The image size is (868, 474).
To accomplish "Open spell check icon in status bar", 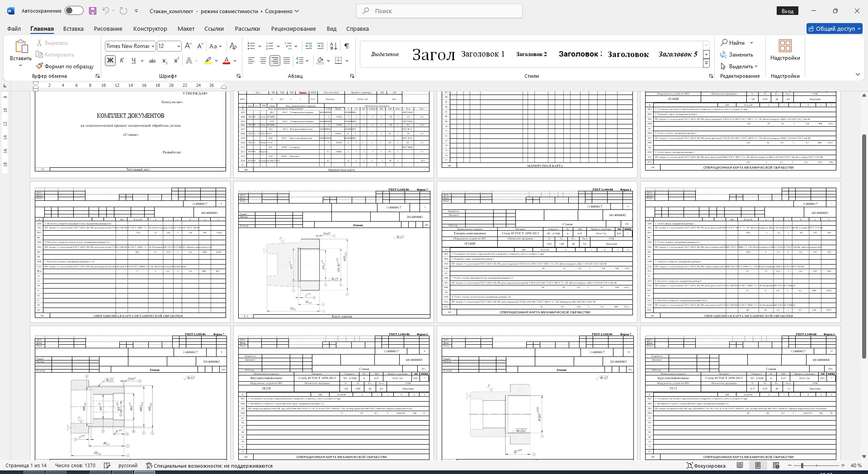I will click(107, 465).
